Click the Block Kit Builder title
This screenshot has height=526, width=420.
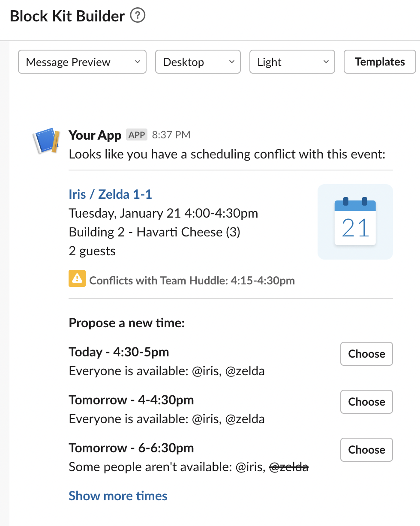(67, 16)
